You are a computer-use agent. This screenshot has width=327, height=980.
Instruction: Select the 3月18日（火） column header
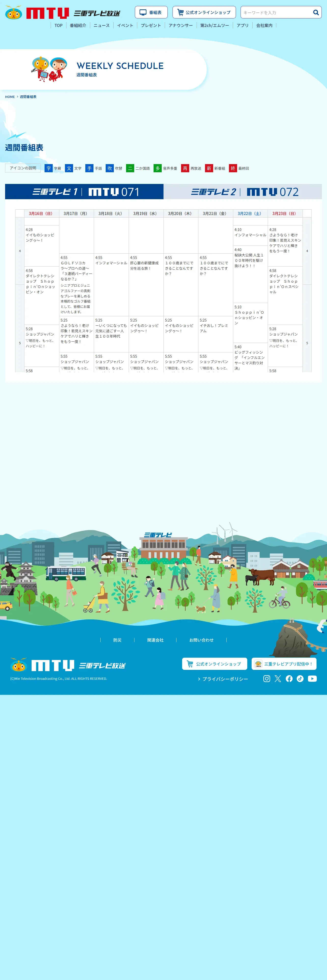point(111,213)
